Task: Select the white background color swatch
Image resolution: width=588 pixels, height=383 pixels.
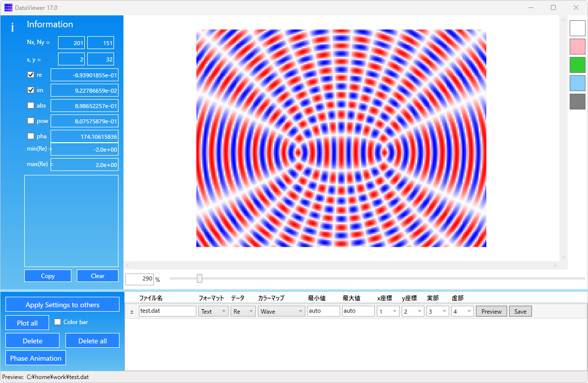Action: click(577, 28)
